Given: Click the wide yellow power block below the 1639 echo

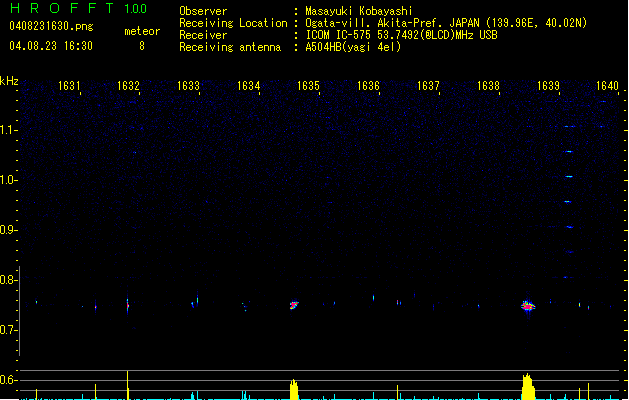Looking at the screenshot, I should point(528,387).
